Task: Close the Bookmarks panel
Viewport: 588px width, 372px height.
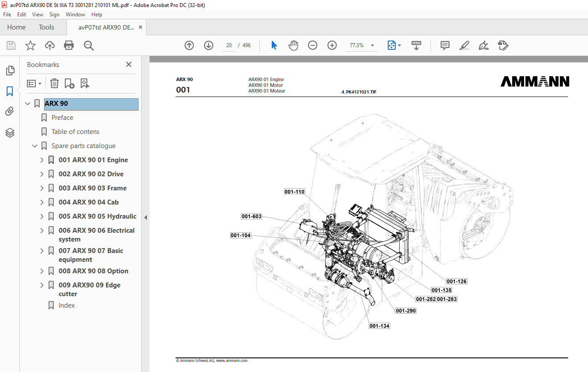Action: pyautogui.click(x=129, y=64)
